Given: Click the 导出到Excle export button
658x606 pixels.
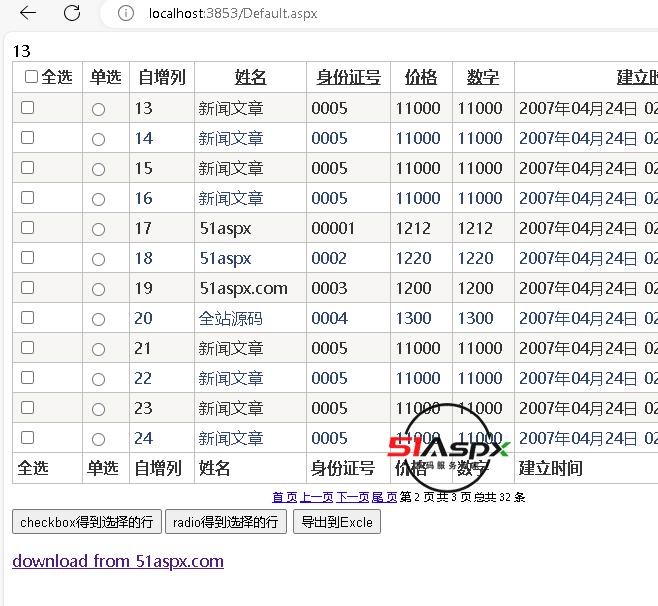Looking at the screenshot, I should pyautogui.click(x=337, y=522).
